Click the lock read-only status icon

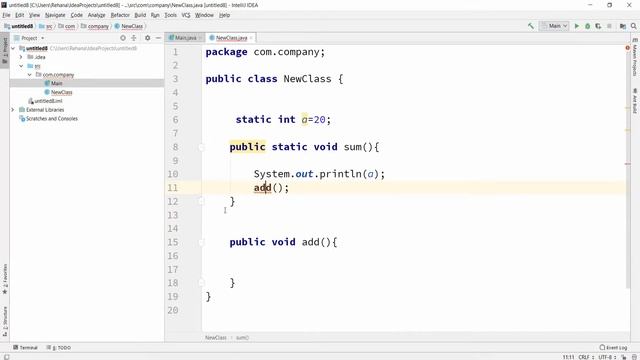[x=624, y=357]
